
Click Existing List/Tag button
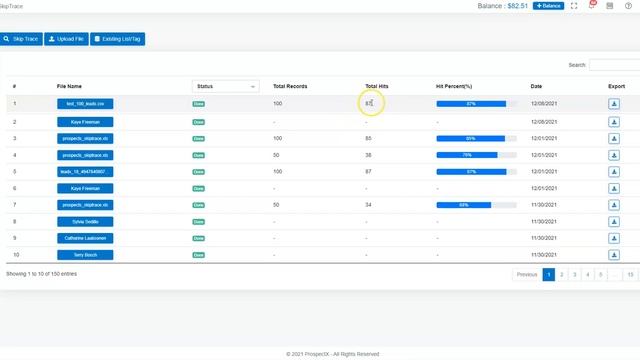pos(118,39)
